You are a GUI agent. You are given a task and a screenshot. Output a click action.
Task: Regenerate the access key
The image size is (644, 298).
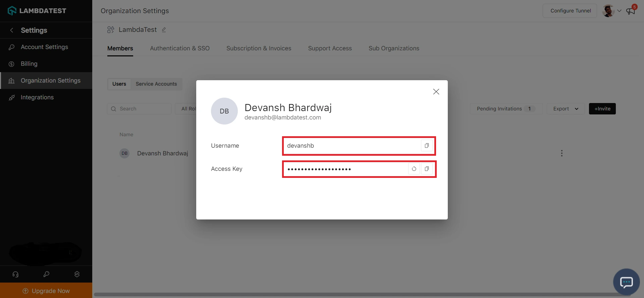(x=414, y=169)
